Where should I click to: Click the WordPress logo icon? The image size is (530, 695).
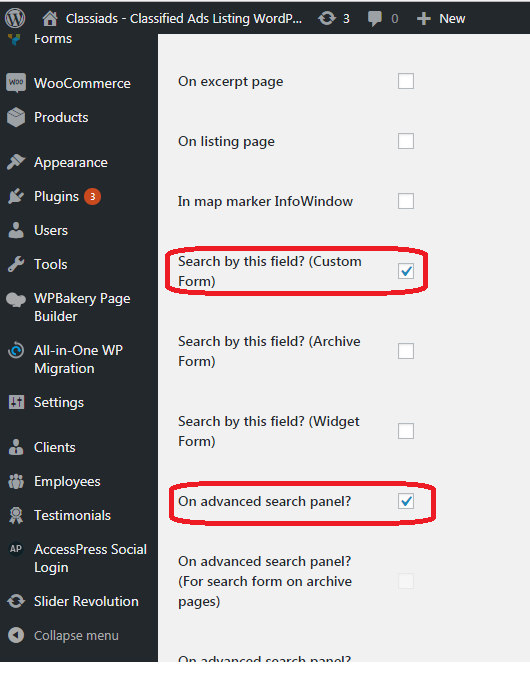coord(15,18)
